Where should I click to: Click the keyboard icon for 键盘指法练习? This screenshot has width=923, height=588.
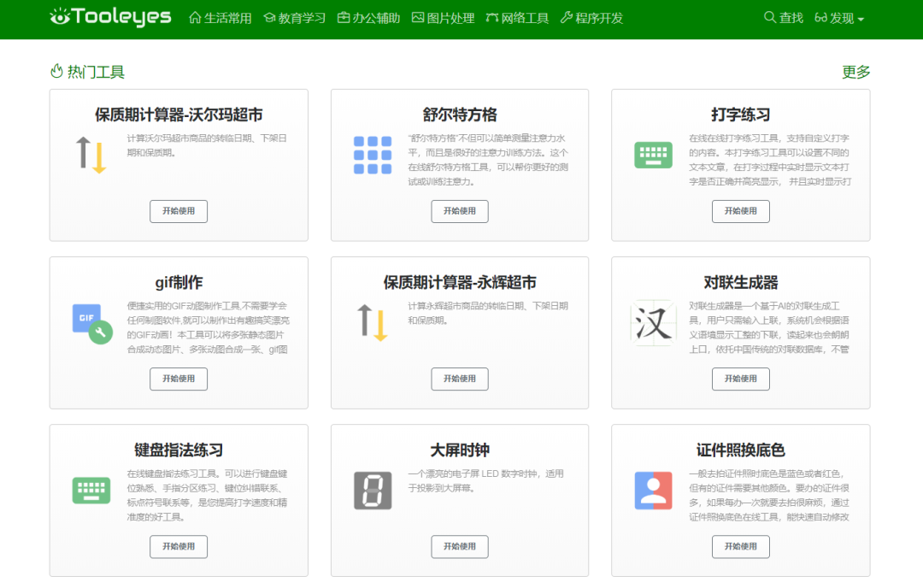pos(91,491)
